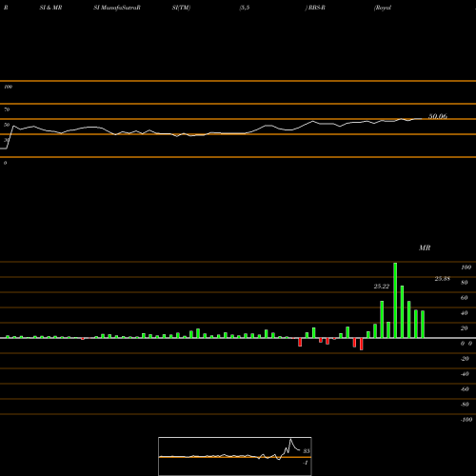The height and width of the screenshot is (476, 476).
Task: Click the '(5,5' parameter text
Action: (x=245, y=8)
